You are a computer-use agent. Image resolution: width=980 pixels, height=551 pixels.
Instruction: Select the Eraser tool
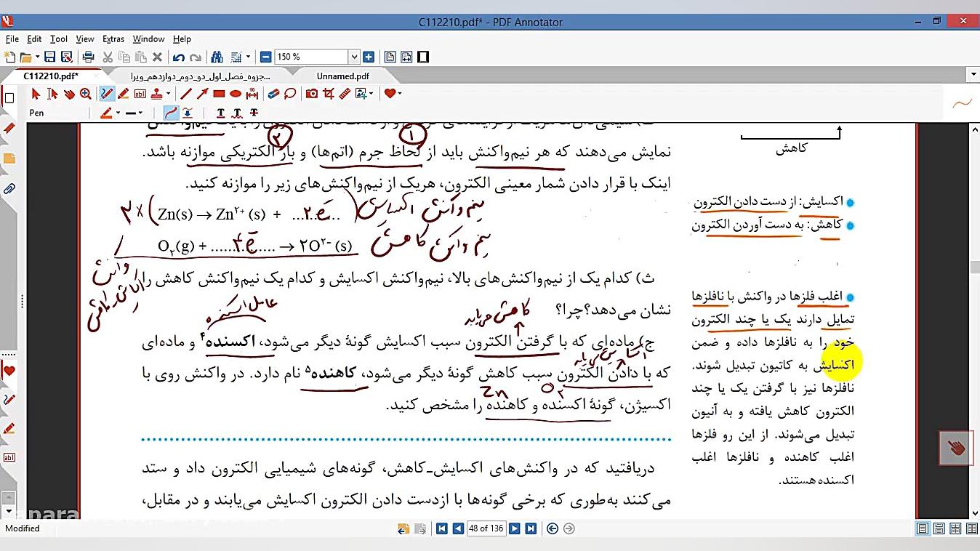click(x=273, y=94)
